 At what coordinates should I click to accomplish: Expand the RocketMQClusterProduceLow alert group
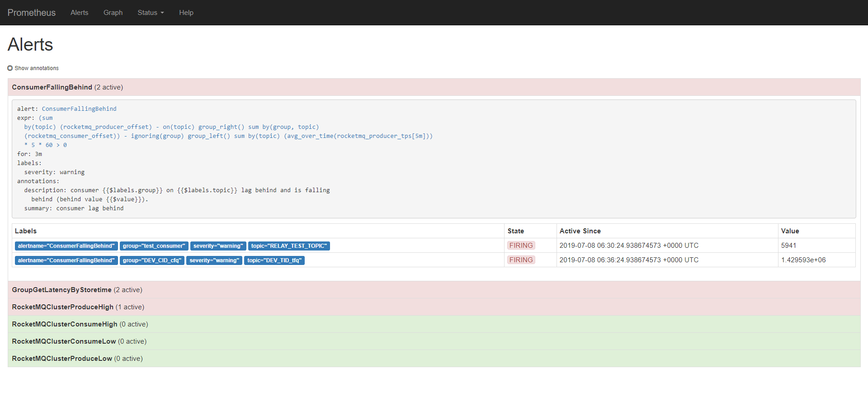(x=434, y=359)
